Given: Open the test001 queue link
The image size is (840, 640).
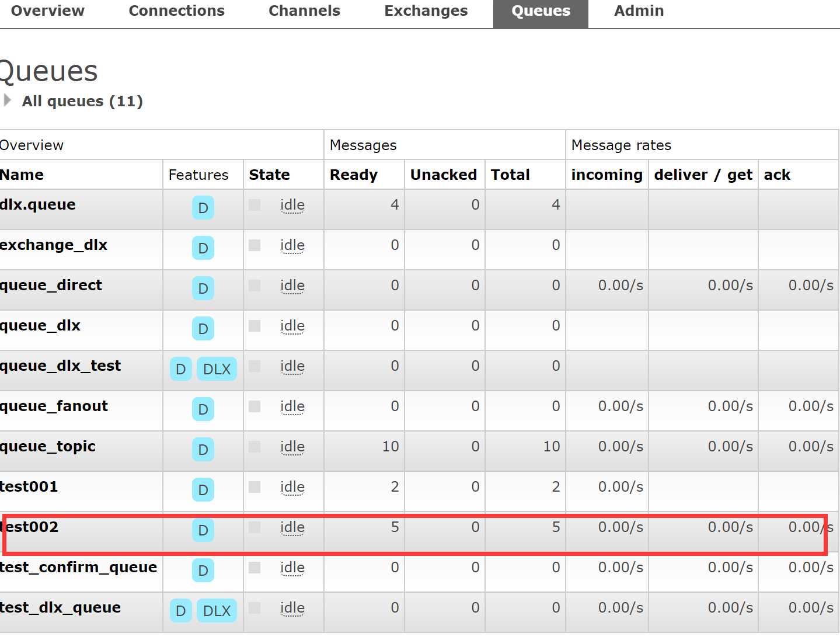Looking at the screenshot, I should coord(29,486).
